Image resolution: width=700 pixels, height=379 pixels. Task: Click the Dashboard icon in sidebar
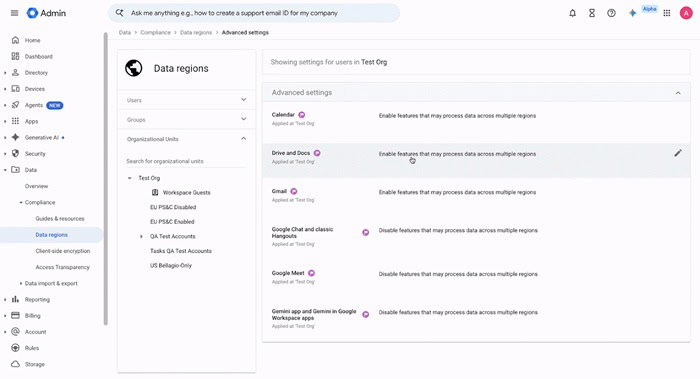(x=15, y=56)
